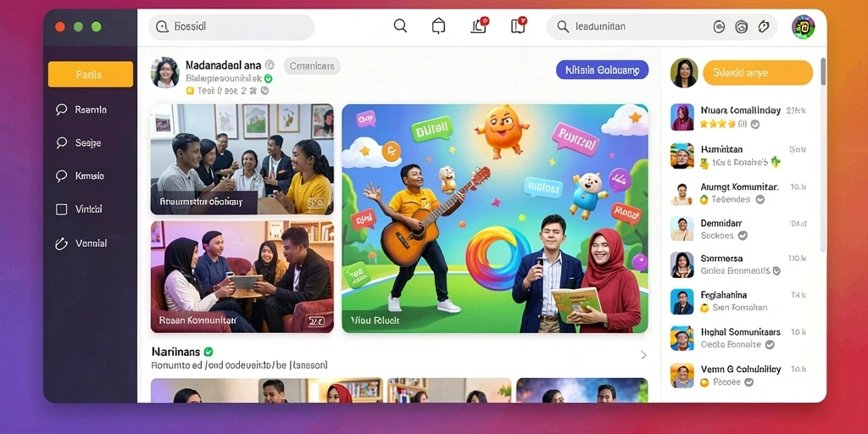The height and width of the screenshot is (434, 868).
Task: Click the star rating under 'Nluara Comallinday'
Action: (720, 125)
